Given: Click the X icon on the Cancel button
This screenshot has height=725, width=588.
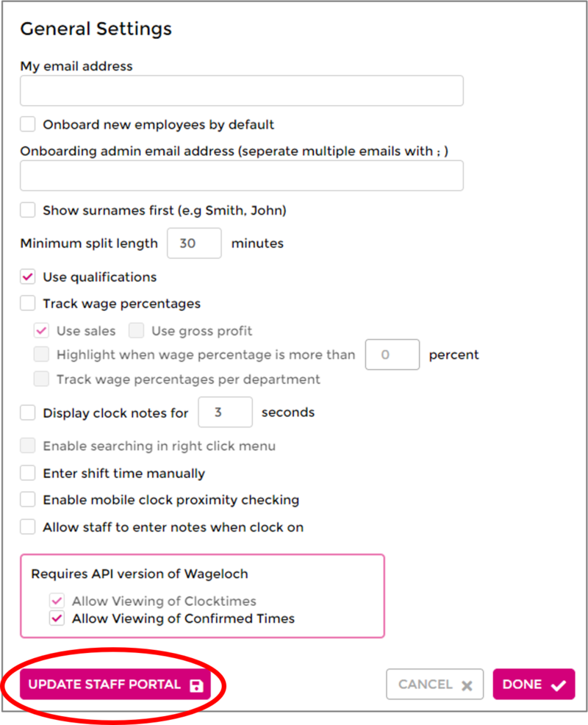Looking at the screenshot, I should (467, 684).
